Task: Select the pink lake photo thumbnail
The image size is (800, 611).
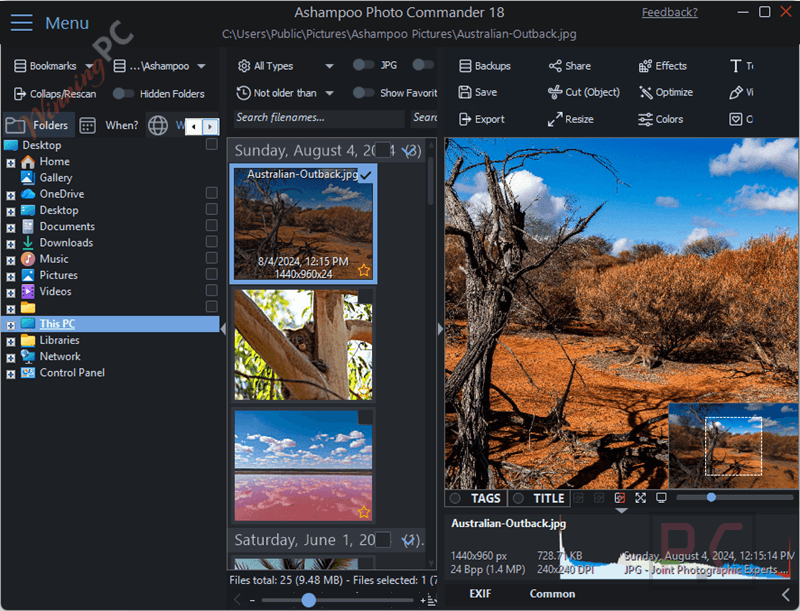Action: coord(304,465)
